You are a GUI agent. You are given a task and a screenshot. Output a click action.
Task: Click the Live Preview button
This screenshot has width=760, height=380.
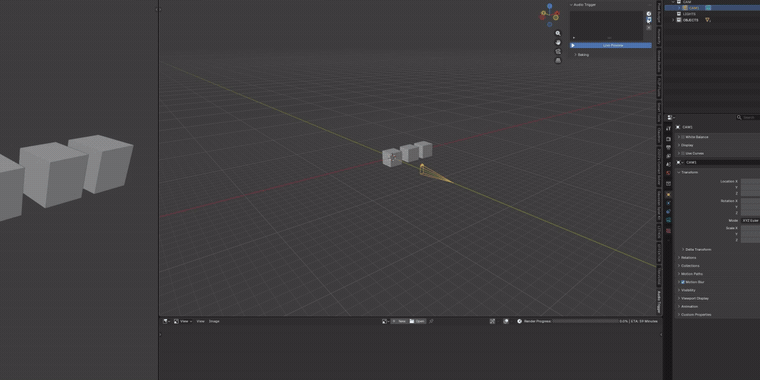(611, 45)
